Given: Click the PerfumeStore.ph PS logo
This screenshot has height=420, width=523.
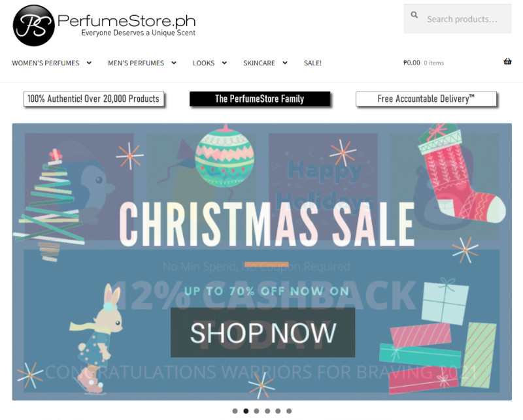Looking at the screenshot, I should pyautogui.click(x=34, y=25).
